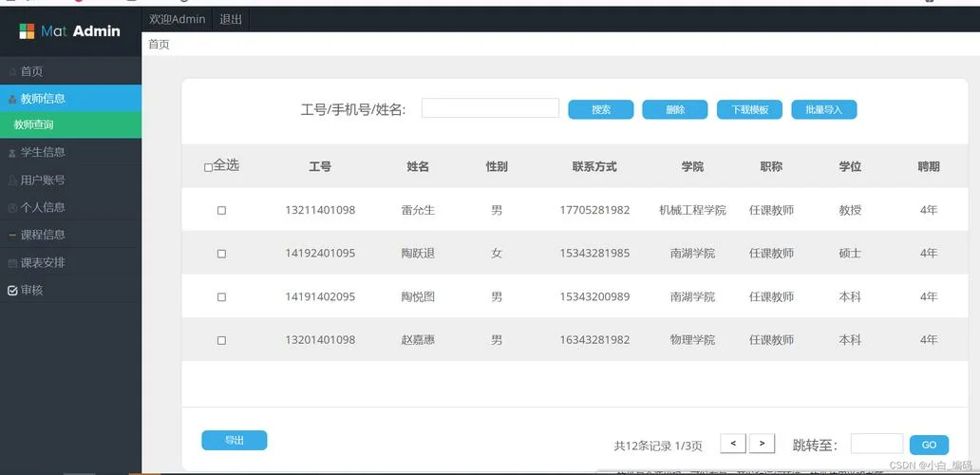Click the home icon beside 首页 in sidebar
Image resolution: width=980 pixels, height=475 pixels.
pos(12,72)
